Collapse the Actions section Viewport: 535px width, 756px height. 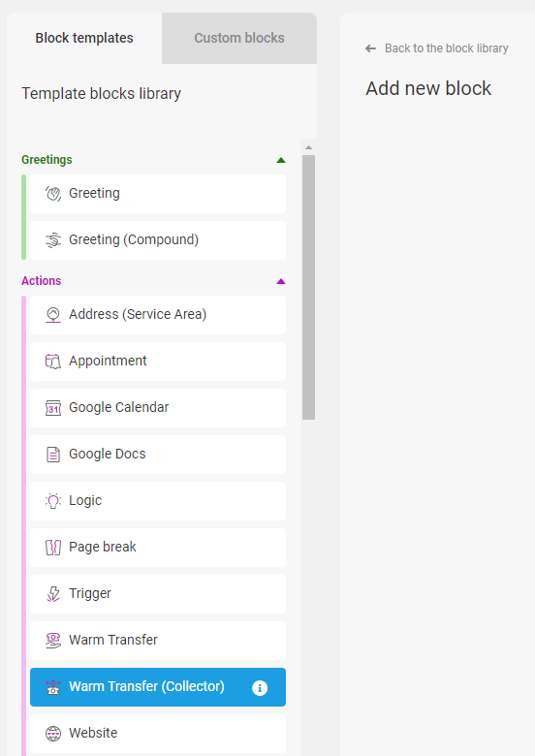point(281,281)
